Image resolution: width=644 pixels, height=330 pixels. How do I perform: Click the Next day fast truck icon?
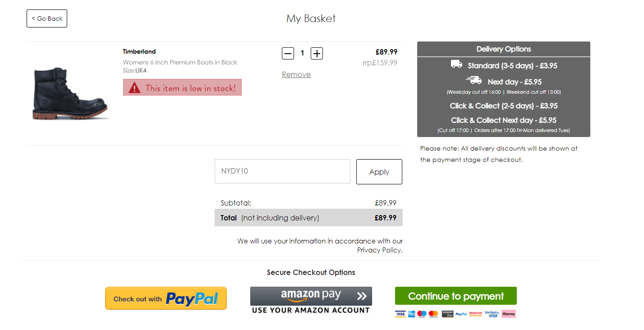pos(474,80)
